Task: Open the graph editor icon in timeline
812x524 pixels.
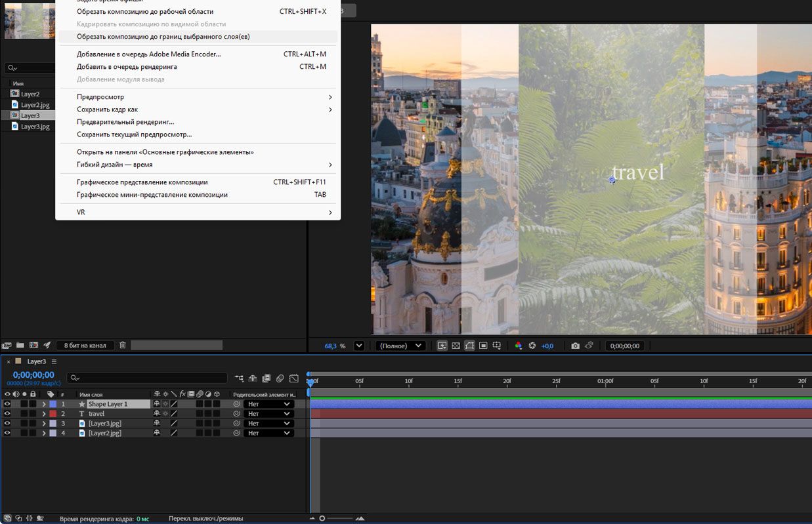Action: point(293,378)
